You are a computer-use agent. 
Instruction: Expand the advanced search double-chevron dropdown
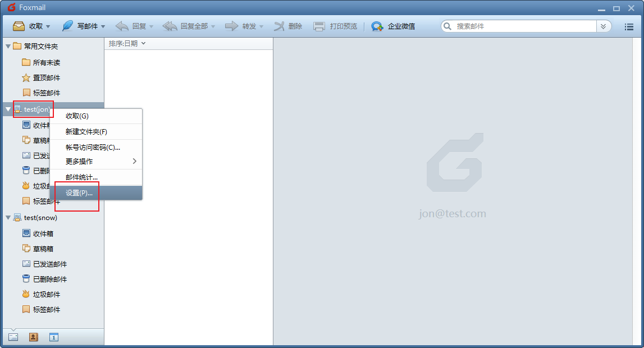(604, 26)
